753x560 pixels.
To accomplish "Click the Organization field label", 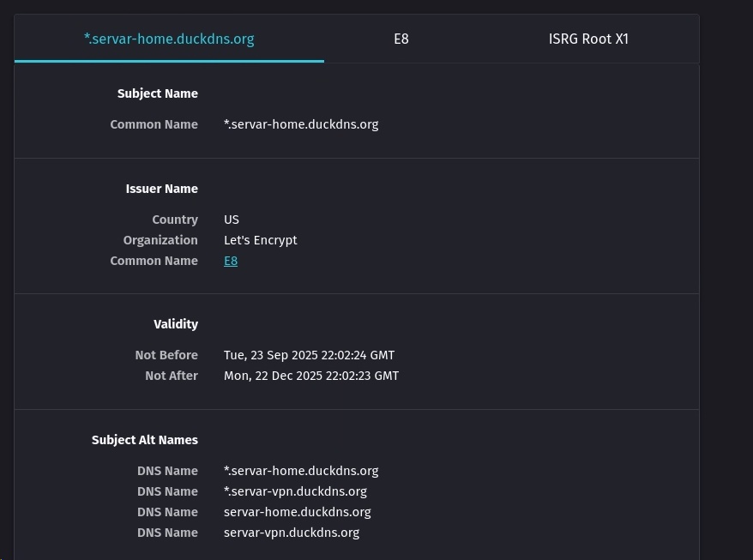I will 160,240.
